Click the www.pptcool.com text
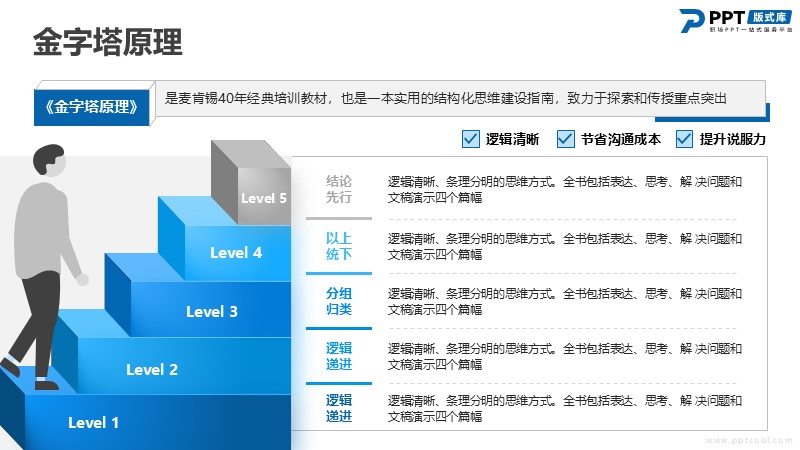This screenshot has height=450, width=800. 749,440
